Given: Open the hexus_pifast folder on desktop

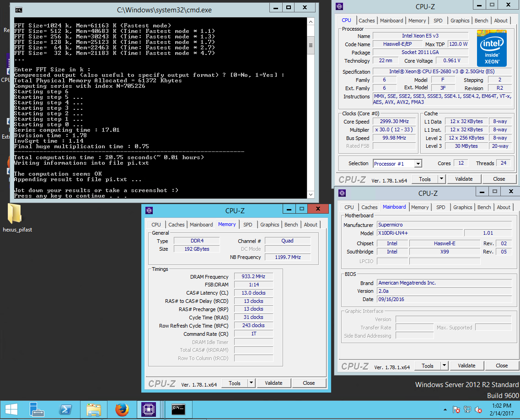Looking at the screenshot, I should [16, 218].
